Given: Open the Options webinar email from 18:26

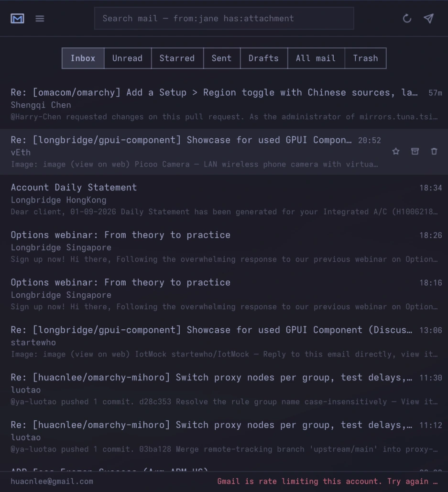Looking at the screenshot, I should (x=224, y=247).
